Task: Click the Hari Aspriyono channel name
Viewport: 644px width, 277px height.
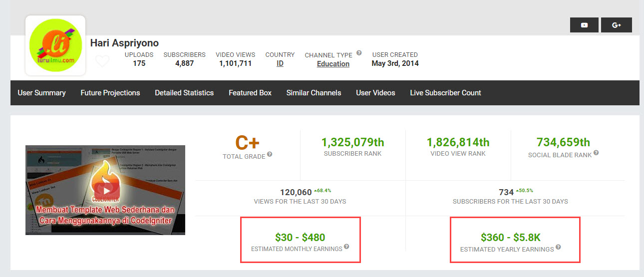Action: click(124, 43)
